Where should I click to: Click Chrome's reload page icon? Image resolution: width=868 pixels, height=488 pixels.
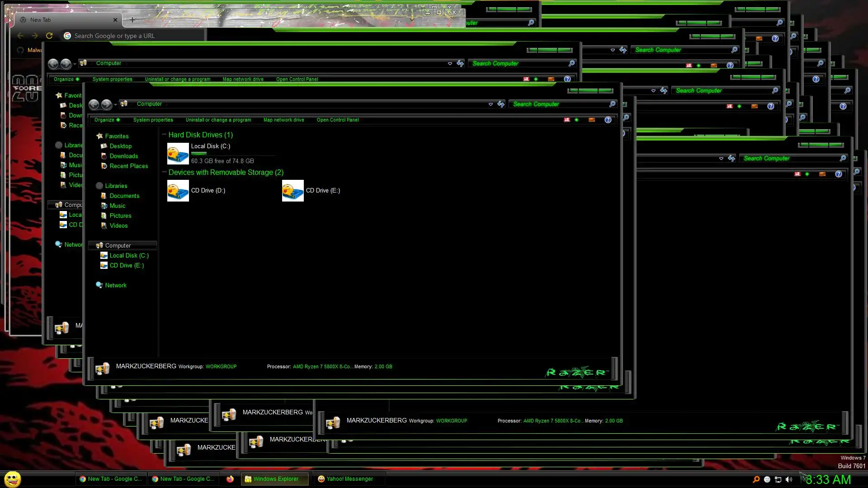(49, 36)
